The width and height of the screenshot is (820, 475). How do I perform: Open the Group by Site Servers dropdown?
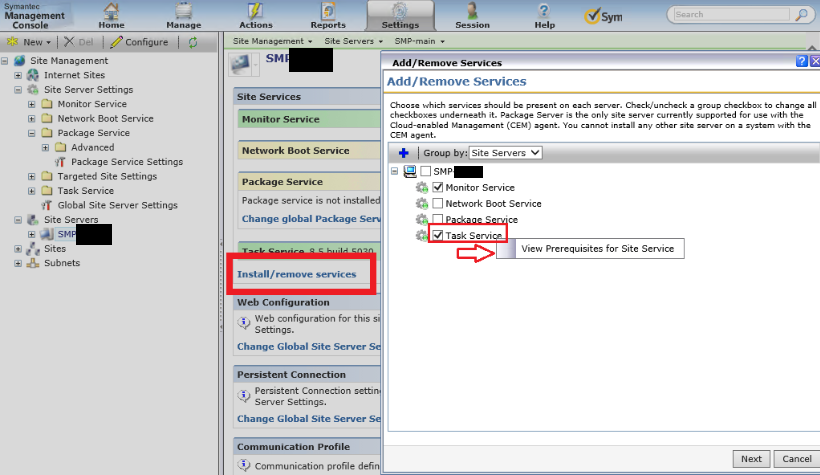pos(505,153)
